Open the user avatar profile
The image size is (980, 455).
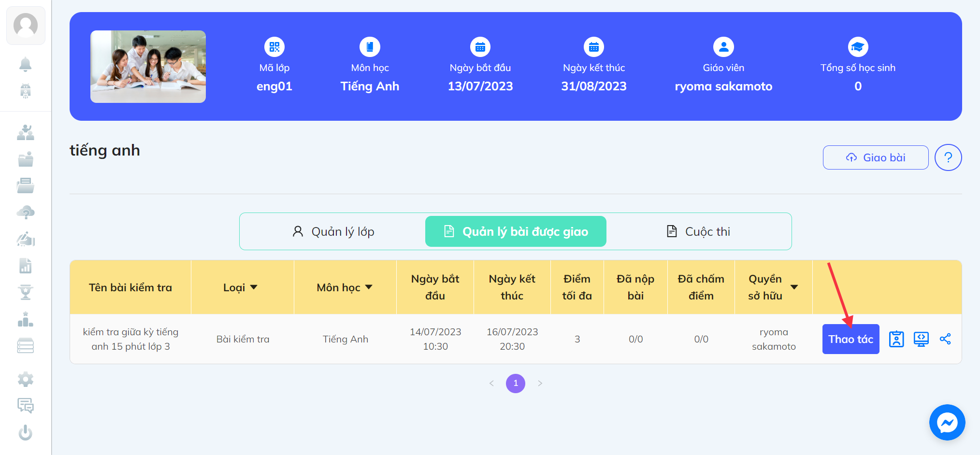tap(26, 26)
